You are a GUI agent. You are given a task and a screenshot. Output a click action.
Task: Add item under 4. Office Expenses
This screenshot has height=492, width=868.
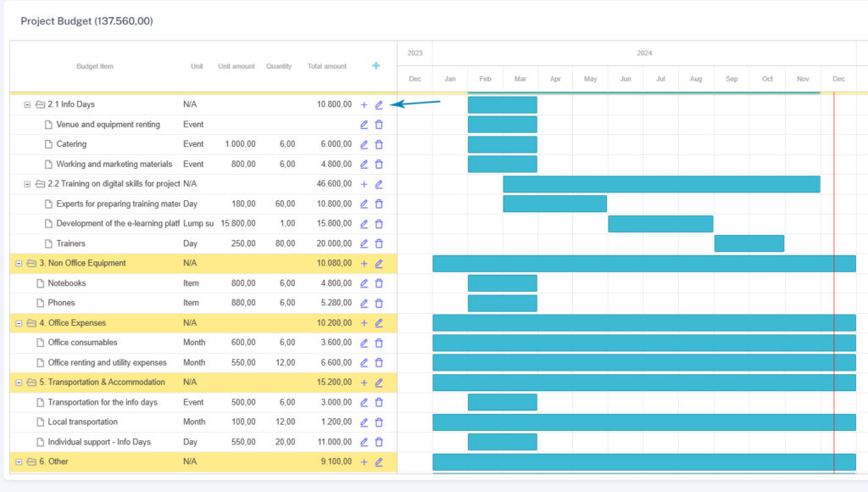pos(364,323)
